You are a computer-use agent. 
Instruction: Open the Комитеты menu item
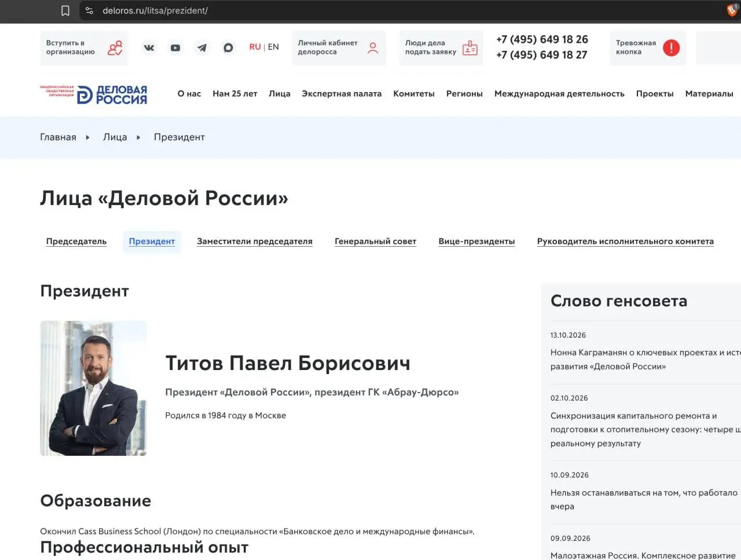click(x=414, y=93)
